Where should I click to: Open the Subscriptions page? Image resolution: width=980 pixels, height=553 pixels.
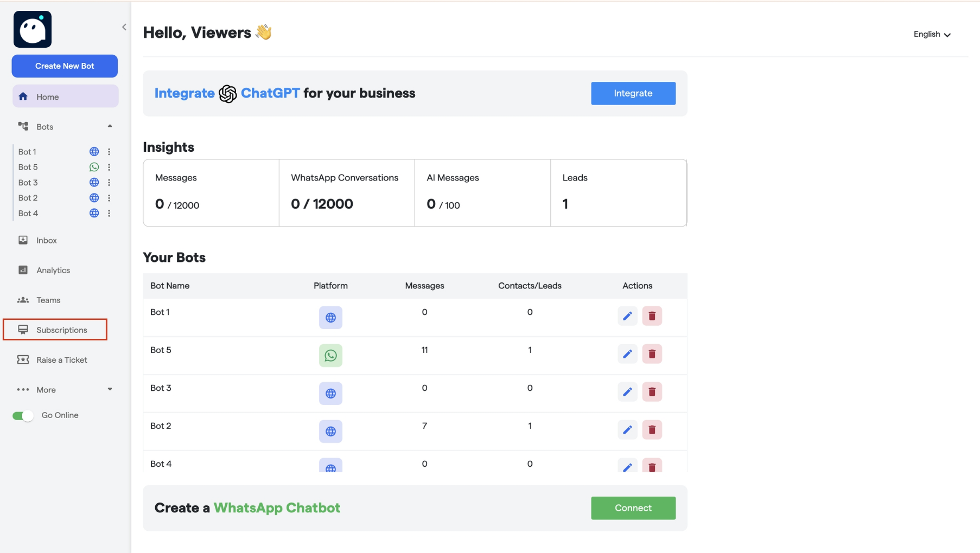(x=61, y=330)
